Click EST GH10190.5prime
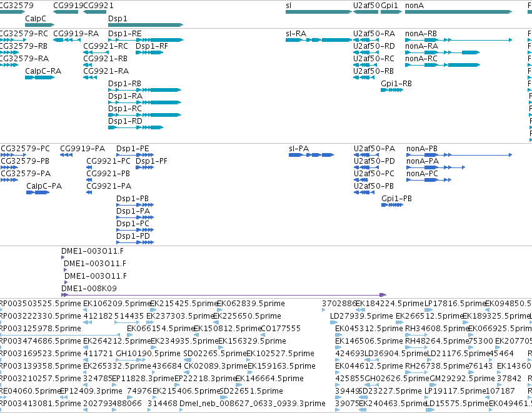 pos(148,354)
